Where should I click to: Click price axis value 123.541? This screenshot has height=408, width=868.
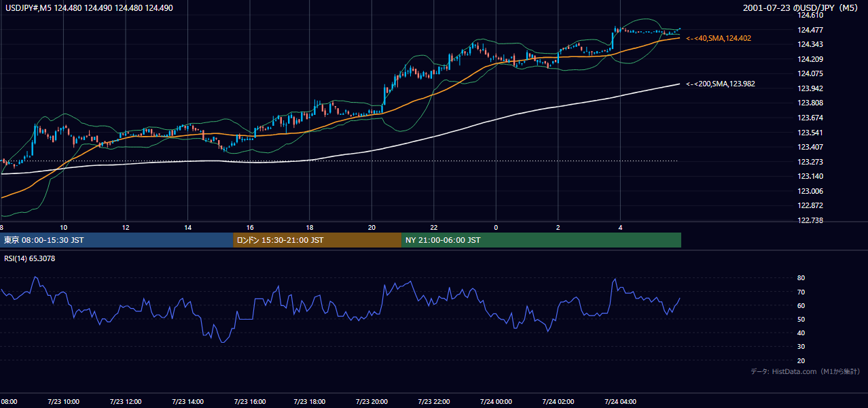point(810,133)
